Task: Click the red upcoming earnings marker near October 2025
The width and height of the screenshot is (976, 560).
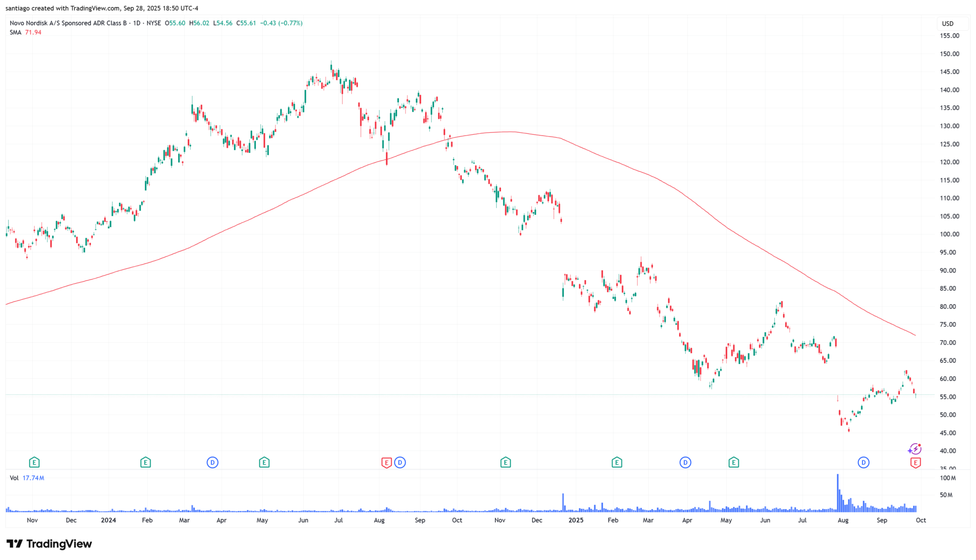Action: tap(915, 462)
